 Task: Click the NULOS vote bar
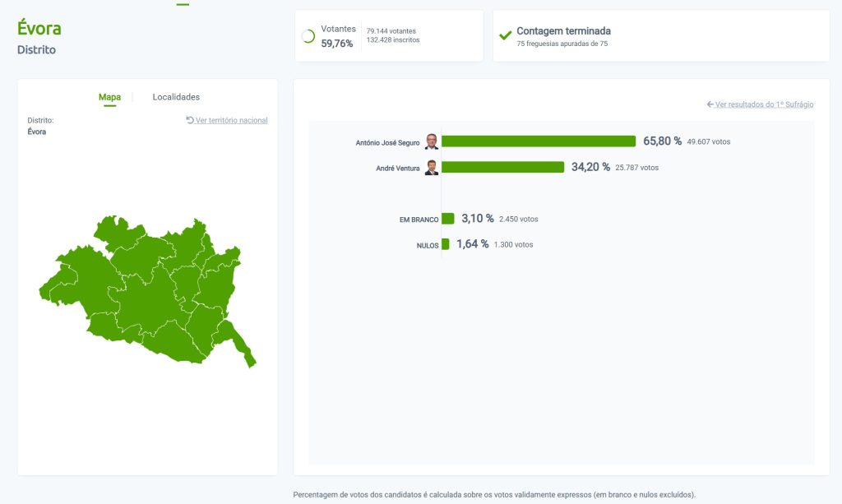(446, 244)
